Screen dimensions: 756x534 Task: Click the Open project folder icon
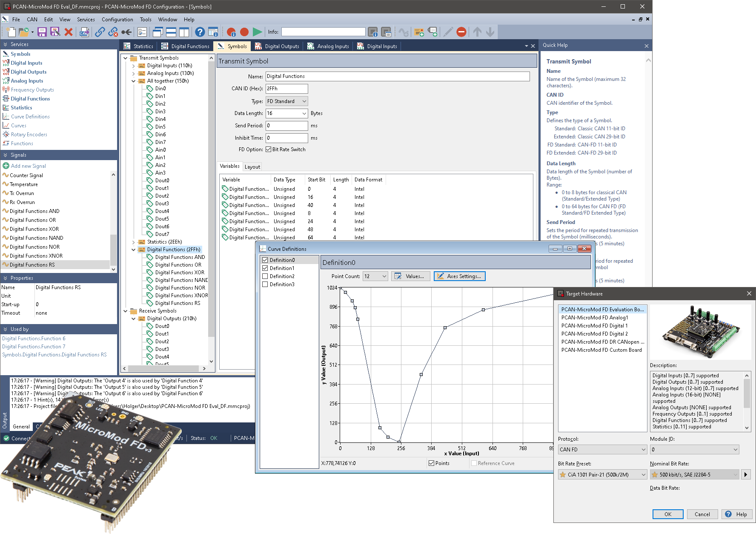(x=24, y=32)
